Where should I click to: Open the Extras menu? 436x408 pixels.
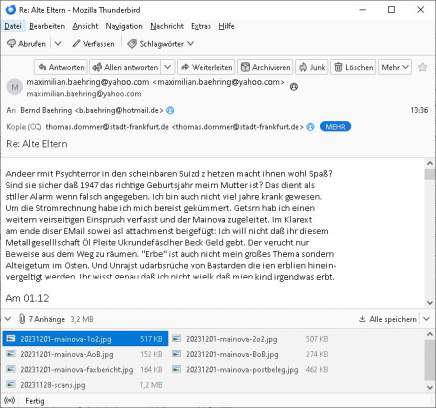(201, 26)
